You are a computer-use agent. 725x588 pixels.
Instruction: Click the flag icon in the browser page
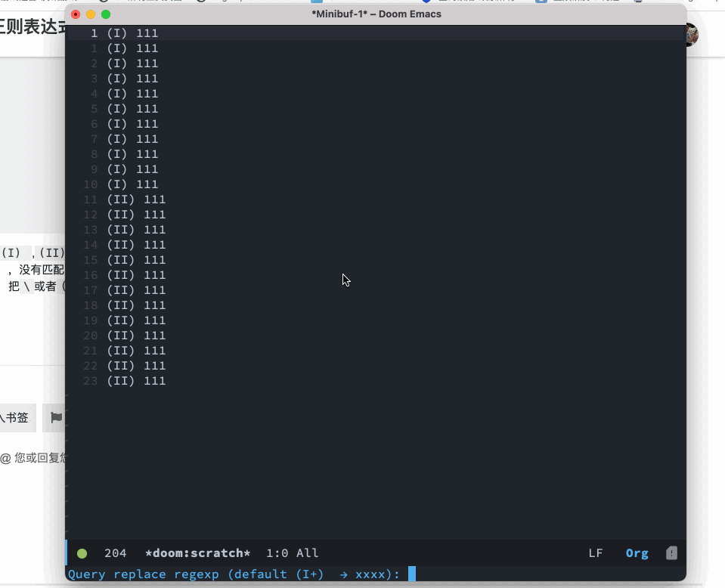pos(56,417)
